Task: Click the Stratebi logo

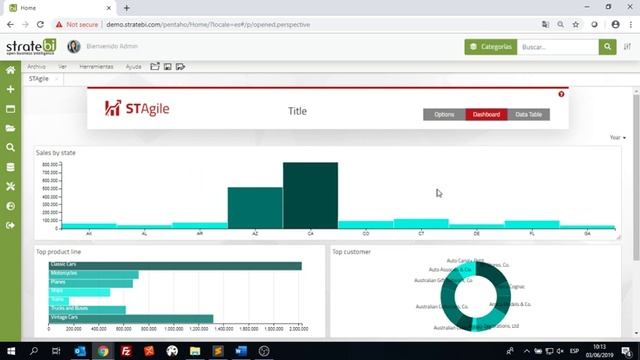Action: pyautogui.click(x=31, y=47)
